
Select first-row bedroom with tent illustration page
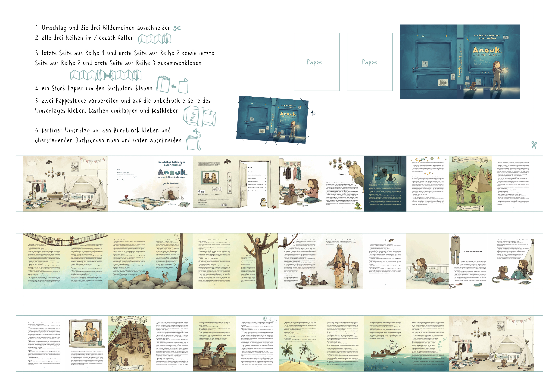65,184
